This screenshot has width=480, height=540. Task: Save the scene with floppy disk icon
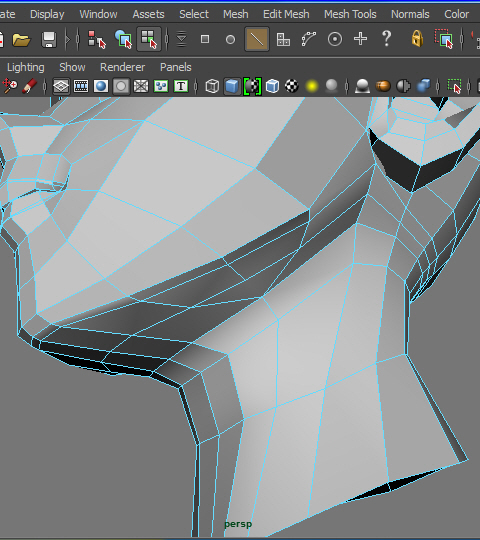coord(49,39)
